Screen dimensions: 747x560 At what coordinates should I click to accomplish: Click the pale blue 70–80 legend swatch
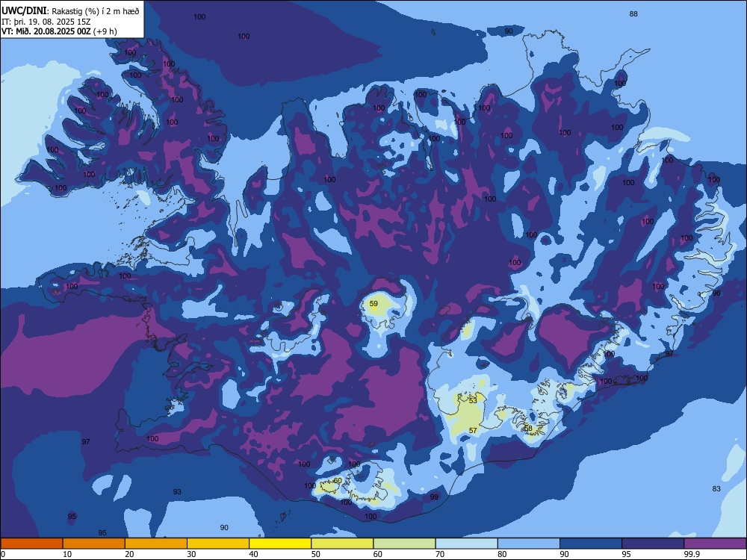[466, 544]
